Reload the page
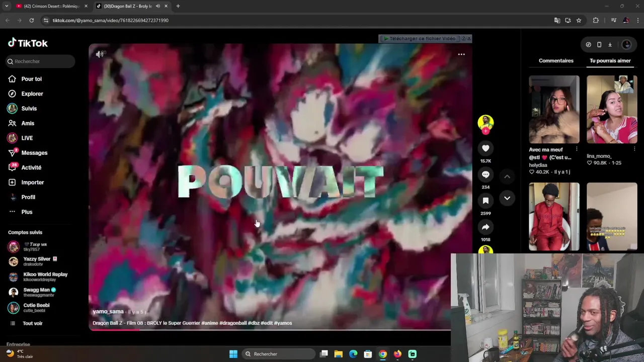 (31, 21)
